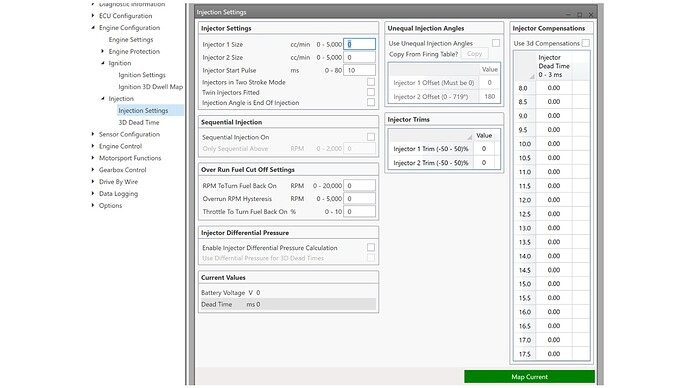Screen dimensions: 690x388
Task: Expand the Sensor Configuration node
Action: [93, 134]
